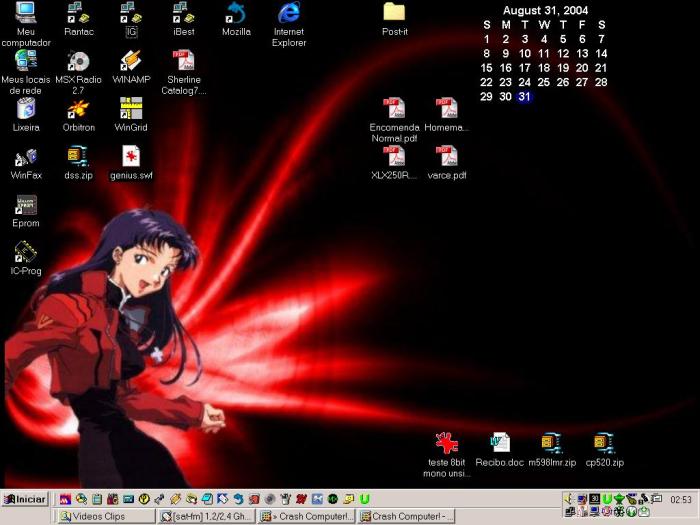Viewport: 700px width, 525px height.
Task: Open the dss.zip archive
Action: (78, 162)
